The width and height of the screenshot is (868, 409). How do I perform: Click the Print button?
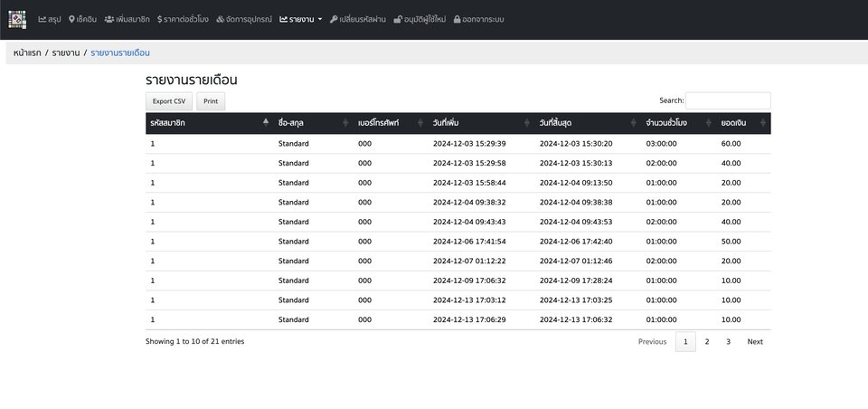coord(211,101)
